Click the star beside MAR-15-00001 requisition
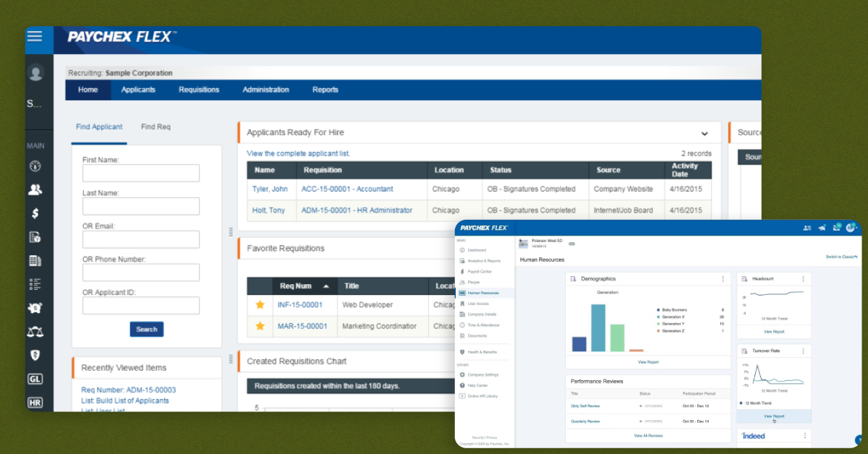Viewport: 868px width, 454px height. click(260, 326)
